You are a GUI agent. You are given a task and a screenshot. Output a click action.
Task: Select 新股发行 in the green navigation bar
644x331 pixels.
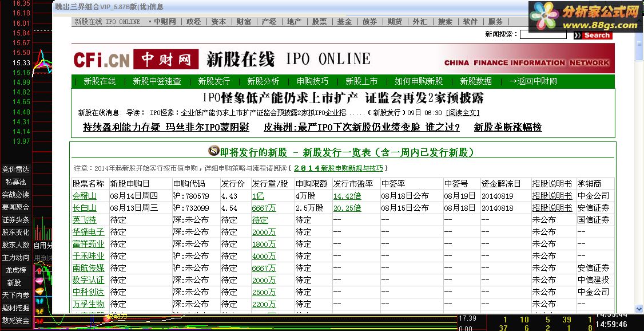coord(214,81)
